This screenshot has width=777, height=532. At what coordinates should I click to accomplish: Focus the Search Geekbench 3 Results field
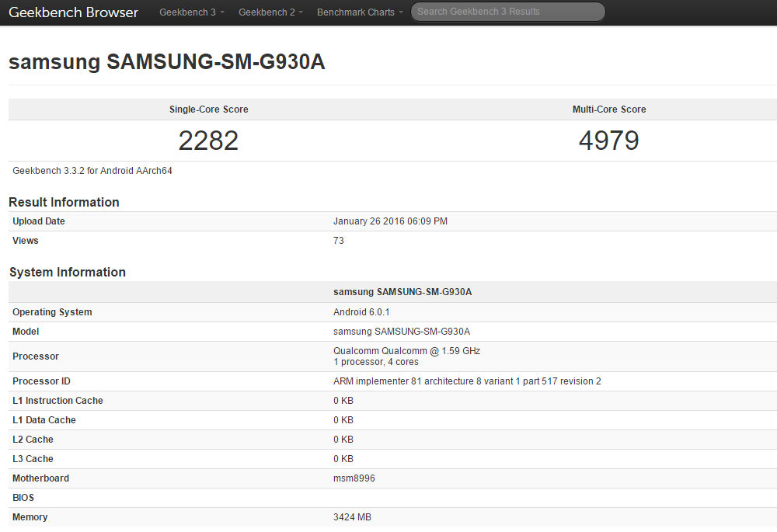[x=508, y=12]
